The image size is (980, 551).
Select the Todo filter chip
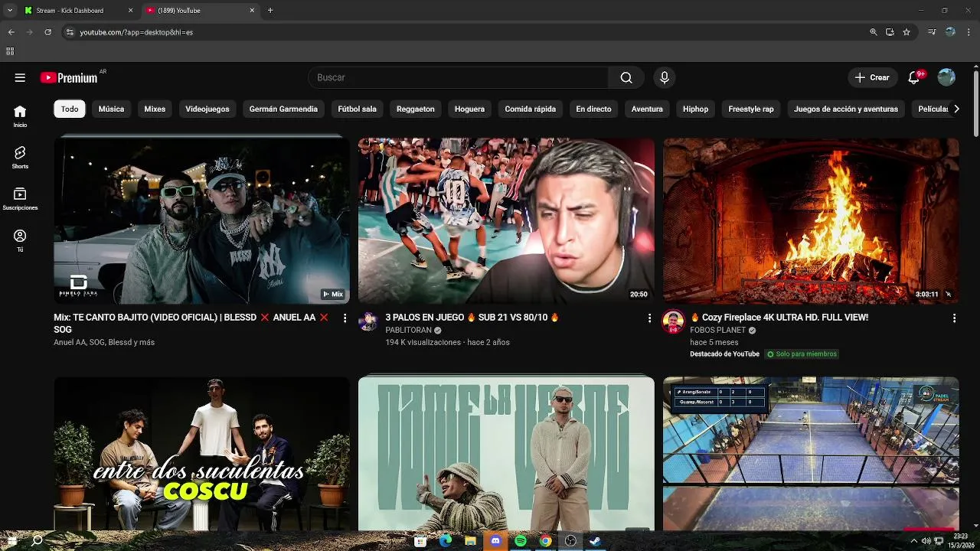pos(70,109)
